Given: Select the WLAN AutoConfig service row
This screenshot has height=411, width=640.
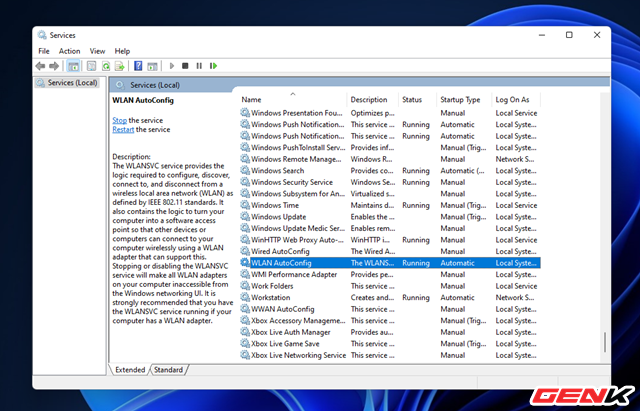Looking at the screenshot, I should 390,263.
